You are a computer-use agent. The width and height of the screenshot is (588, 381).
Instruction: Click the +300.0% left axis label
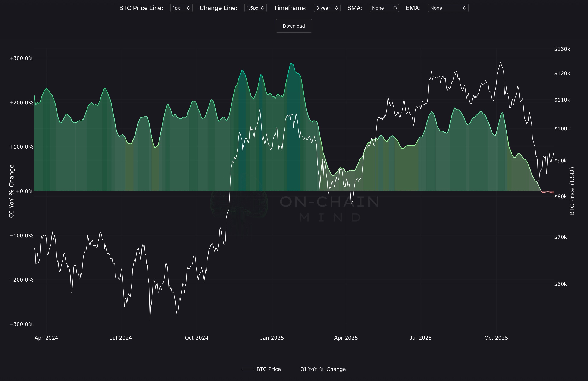[21, 58]
